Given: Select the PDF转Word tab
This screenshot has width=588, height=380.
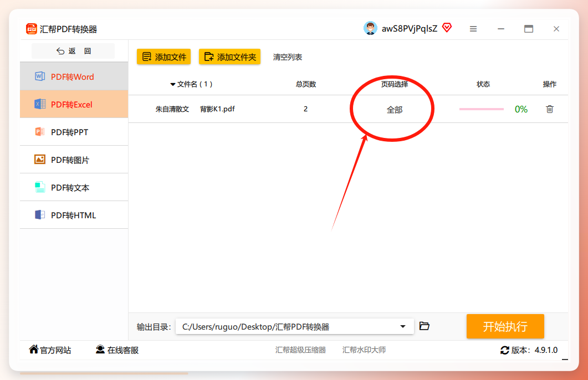Looking at the screenshot, I should coord(74,76).
